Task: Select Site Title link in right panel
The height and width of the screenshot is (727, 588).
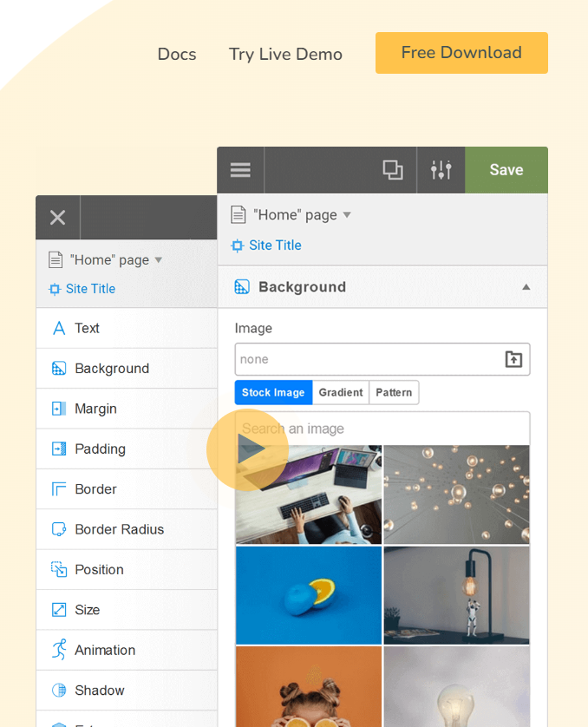Action: pyautogui.click(x=275, y=246)
